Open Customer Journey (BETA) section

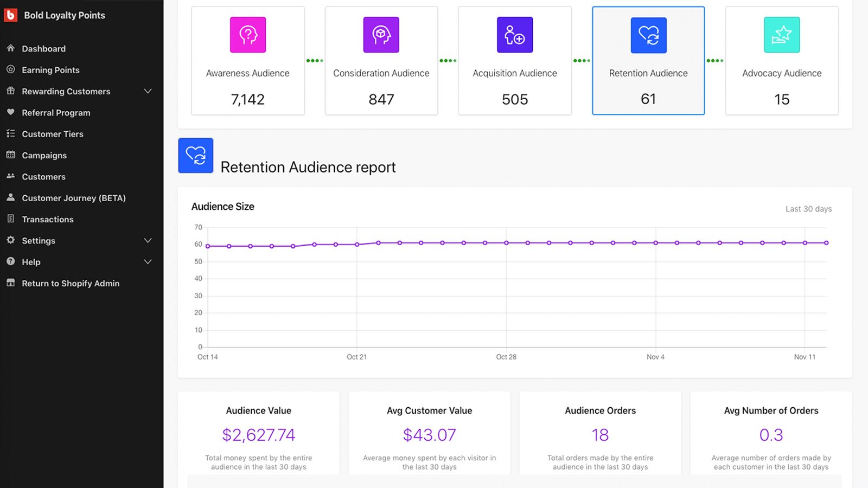[x=74, y=198]
